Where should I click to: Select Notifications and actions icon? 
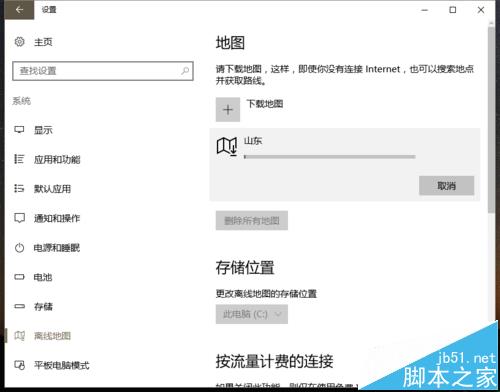point(19,218)
